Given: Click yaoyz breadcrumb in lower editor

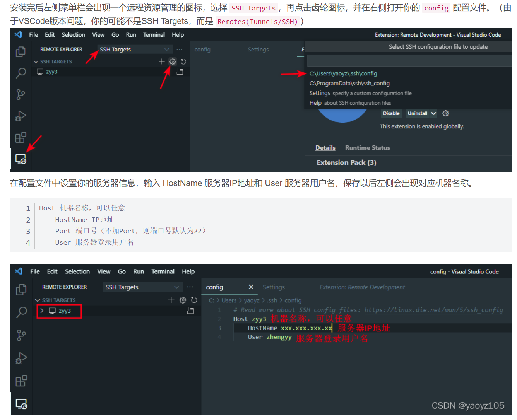Looking at the screenshot, I should [252, 300].
